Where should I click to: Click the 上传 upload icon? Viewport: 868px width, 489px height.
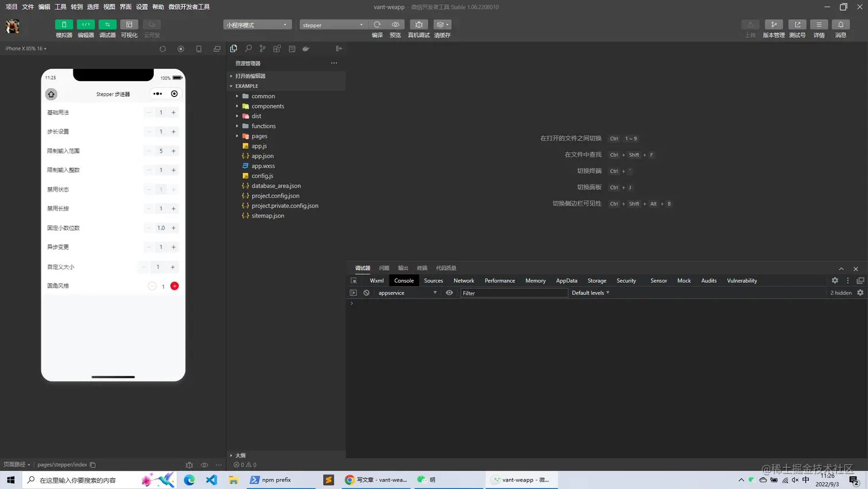click(750, 25)
